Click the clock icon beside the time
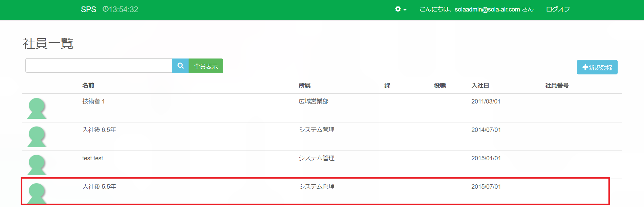This screenshot has width=644, height=207. click(105, 9)
